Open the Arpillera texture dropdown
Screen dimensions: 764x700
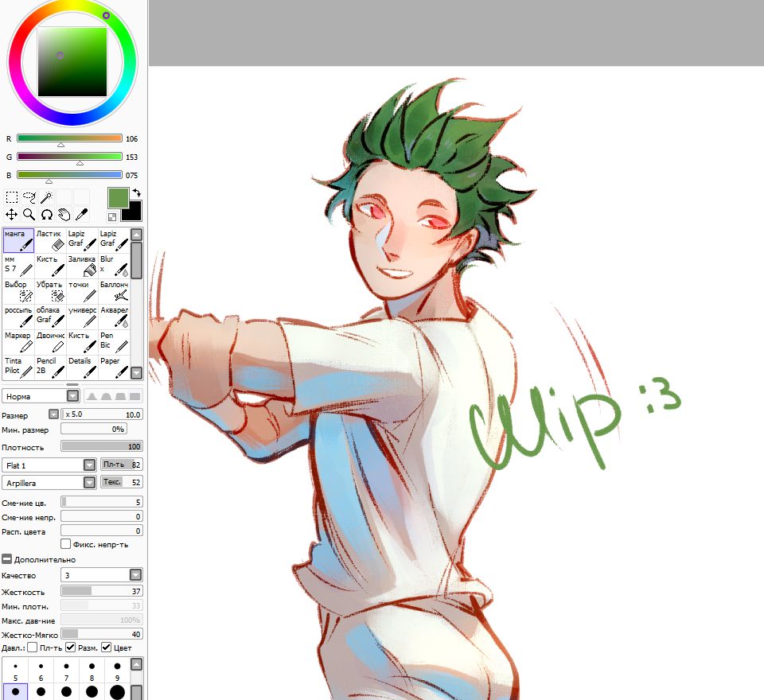[x=89, y=483]
